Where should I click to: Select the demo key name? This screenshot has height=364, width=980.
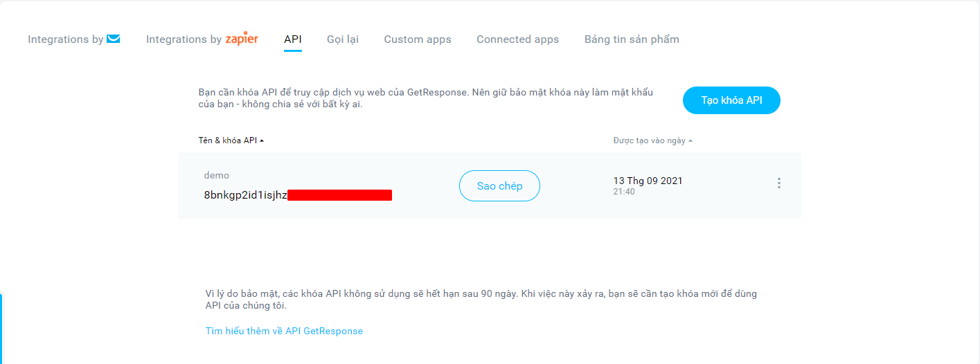click(217, 176)
